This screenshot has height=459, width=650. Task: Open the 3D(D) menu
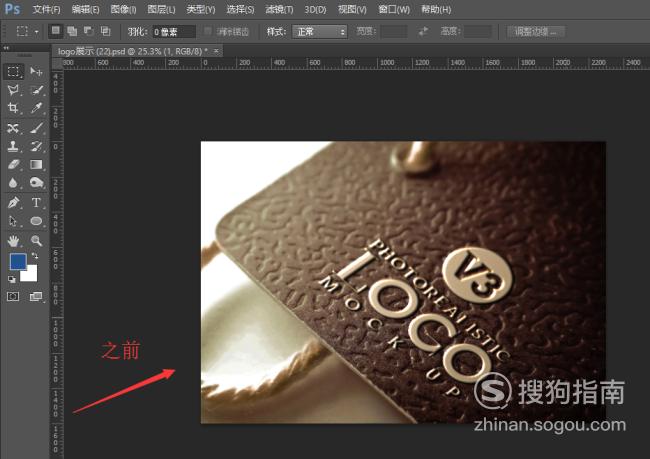[315, 9]
